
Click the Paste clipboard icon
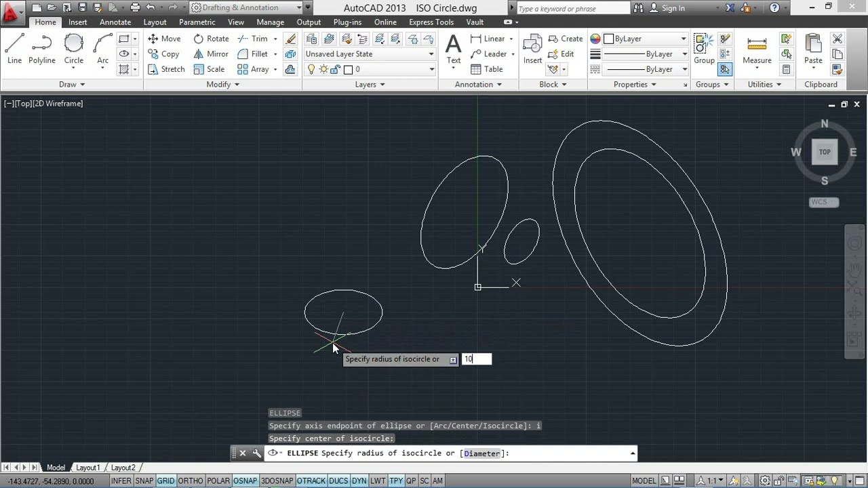point(813,49)
